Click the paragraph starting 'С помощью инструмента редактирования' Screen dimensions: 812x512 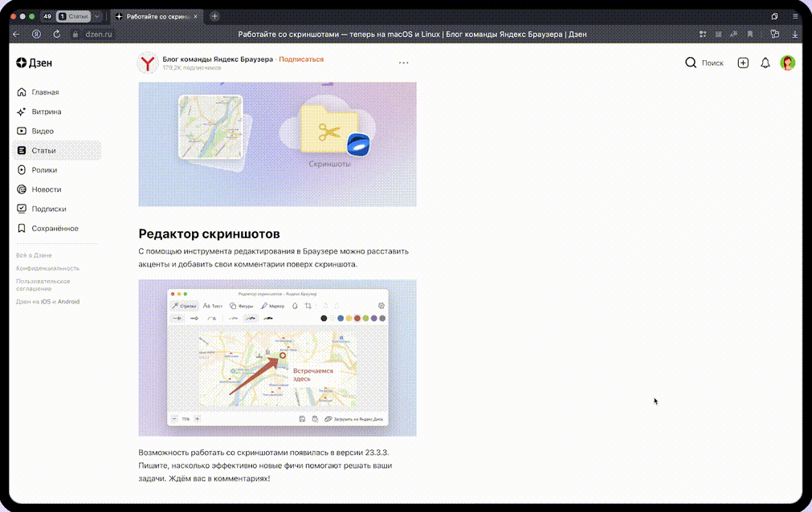point(273,258)
